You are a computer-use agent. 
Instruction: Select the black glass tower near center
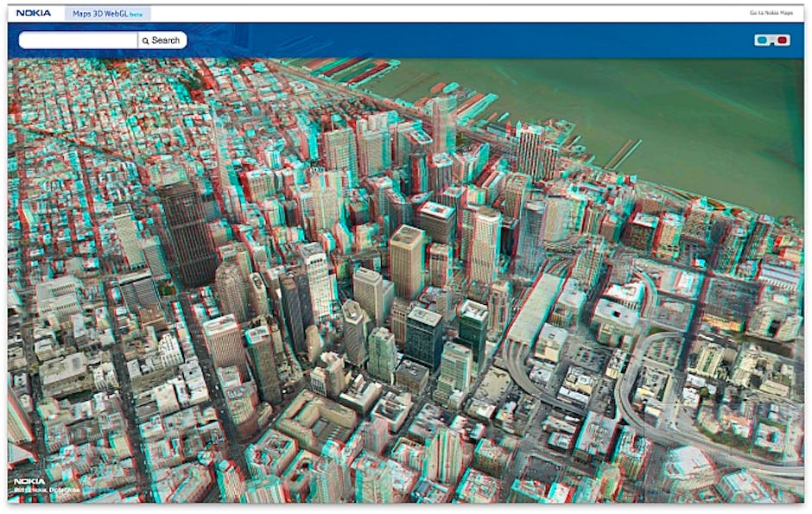pyautogui.click(x=424, y=335)
